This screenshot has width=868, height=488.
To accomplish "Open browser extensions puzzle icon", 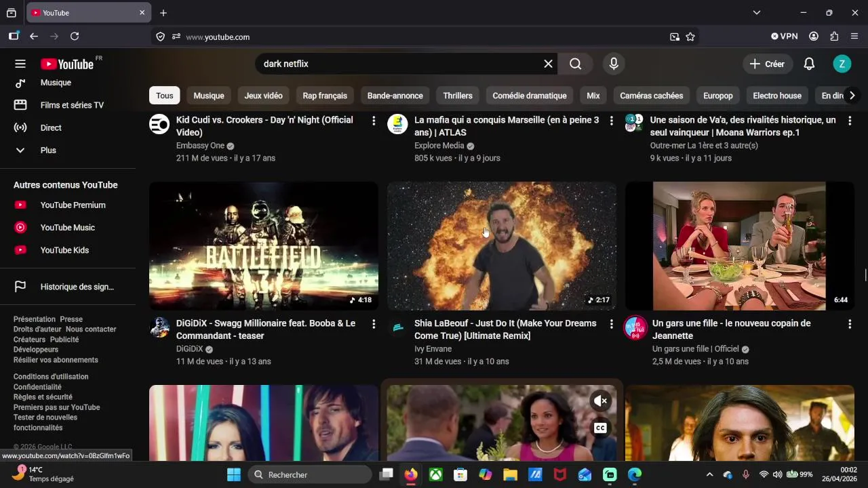I will (834, 37).
